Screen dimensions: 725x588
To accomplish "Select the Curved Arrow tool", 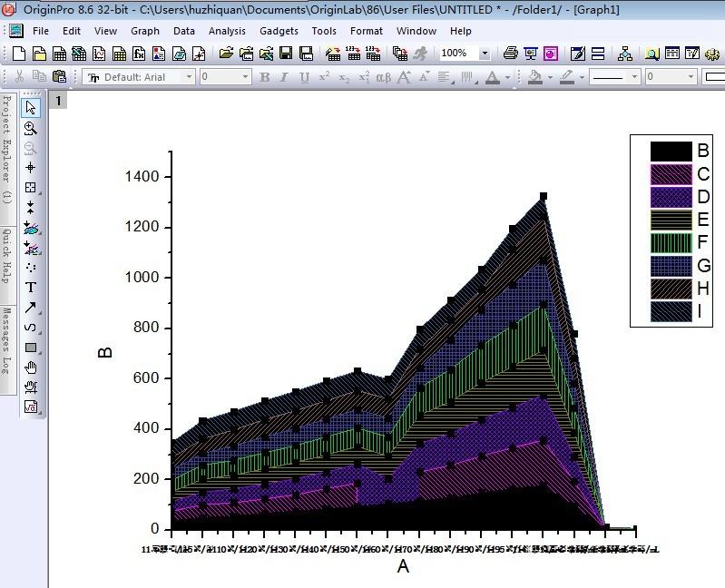I will pyautogui.click(x=31, y=328).
